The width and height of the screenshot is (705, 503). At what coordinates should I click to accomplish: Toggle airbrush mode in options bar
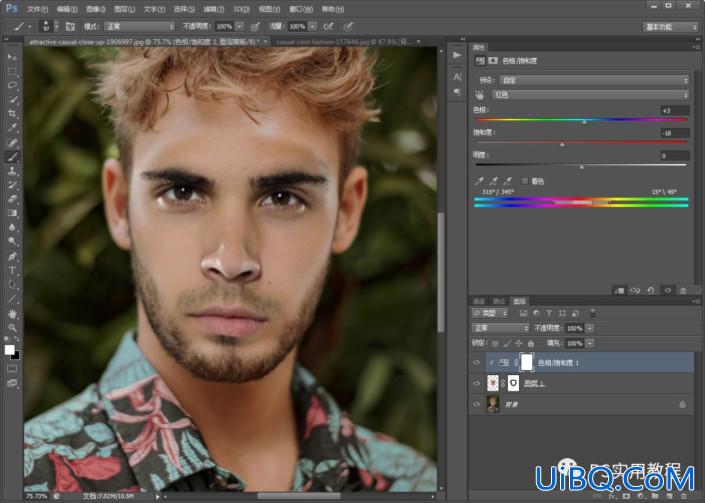329,27
